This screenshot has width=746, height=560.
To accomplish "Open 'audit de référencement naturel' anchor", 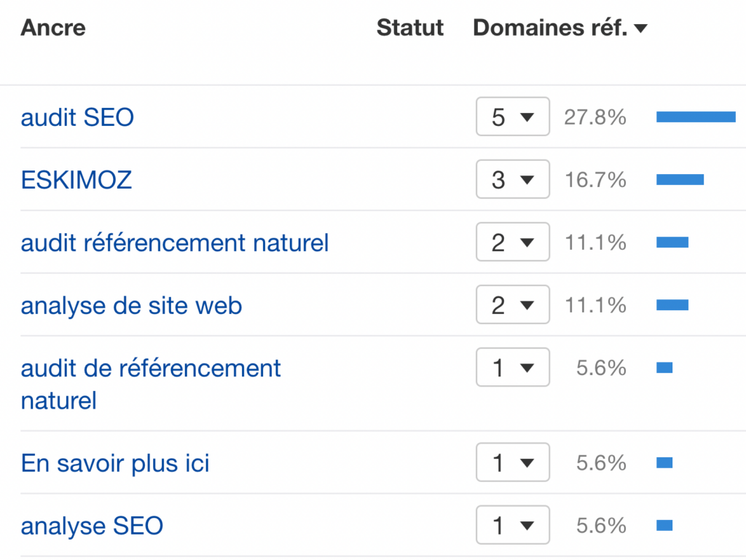I will (x=151, y=384).
